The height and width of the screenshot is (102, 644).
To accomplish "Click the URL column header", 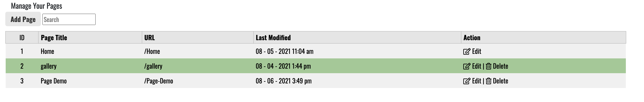I will (x=150, y=38).
